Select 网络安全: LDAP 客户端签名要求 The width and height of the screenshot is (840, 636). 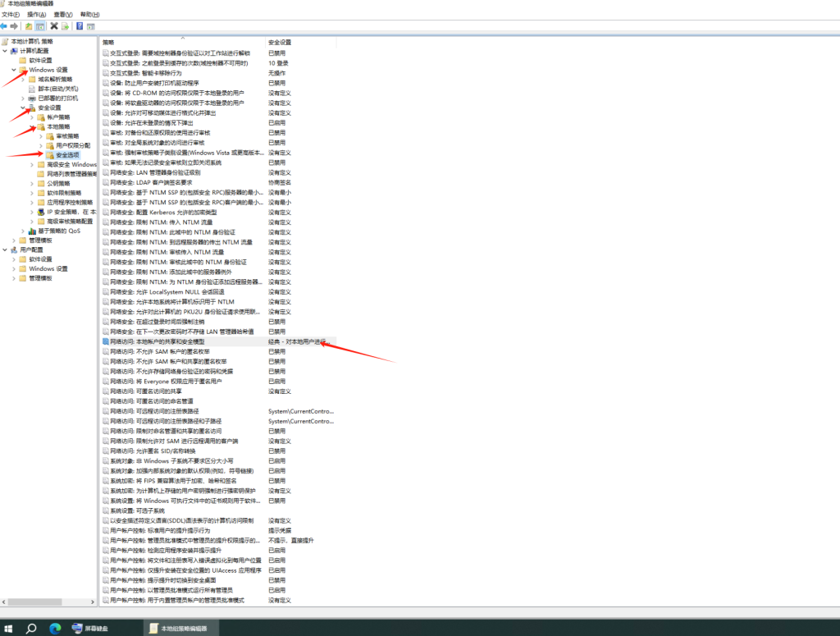151,183
